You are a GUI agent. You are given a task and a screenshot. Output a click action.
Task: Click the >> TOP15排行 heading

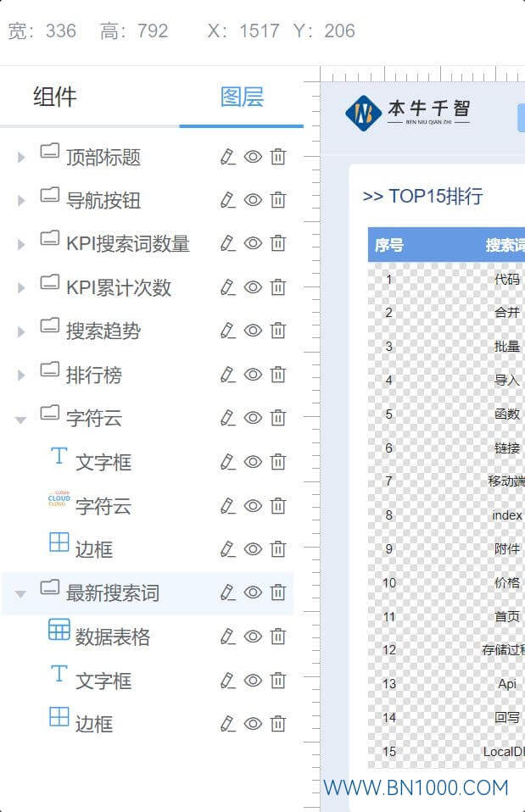click(x=423, y=197)
